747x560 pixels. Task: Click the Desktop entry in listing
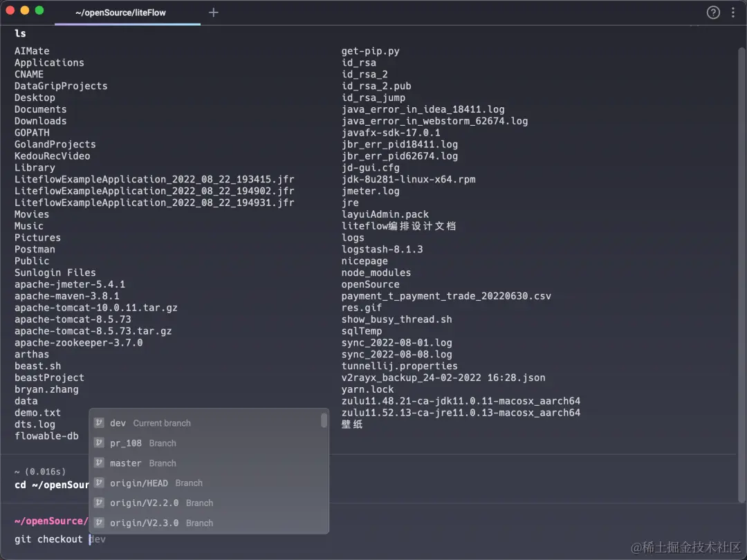pos(35,97)
